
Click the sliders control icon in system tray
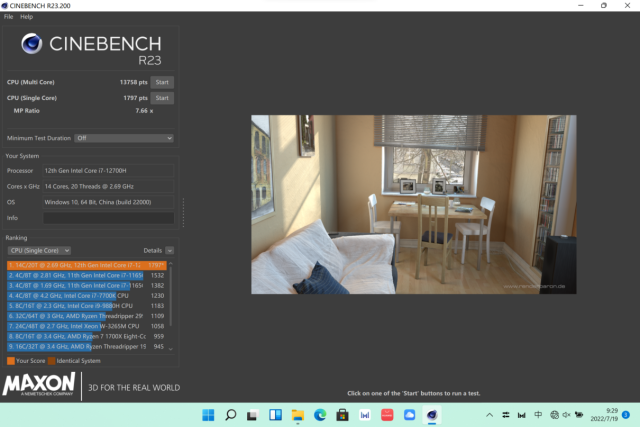tap(506, 415)
